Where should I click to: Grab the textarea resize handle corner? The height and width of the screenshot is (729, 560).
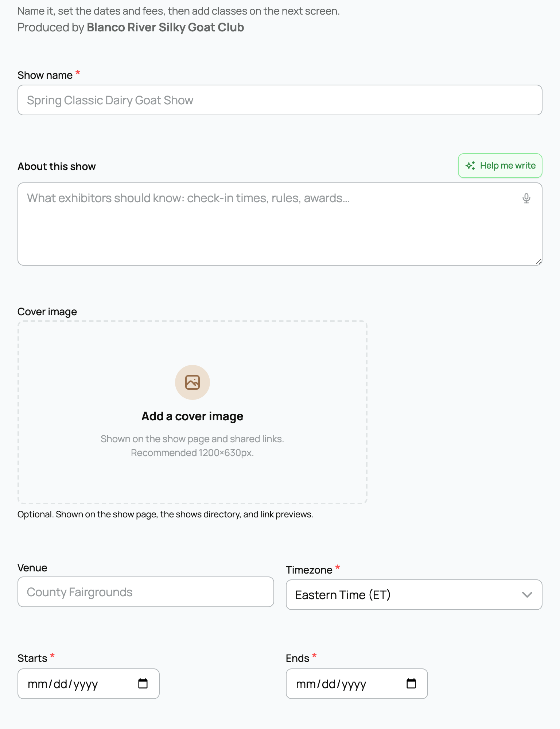point(538,262)
